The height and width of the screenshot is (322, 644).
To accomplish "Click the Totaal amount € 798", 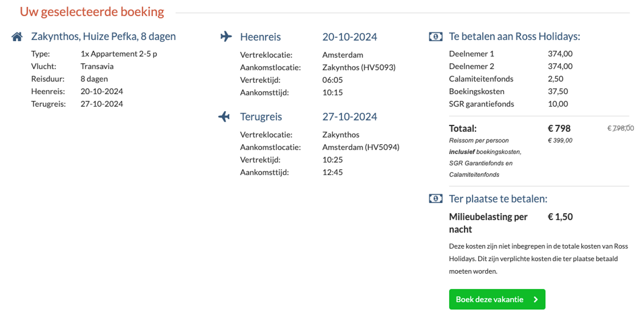I will click(x=559, y=128).
